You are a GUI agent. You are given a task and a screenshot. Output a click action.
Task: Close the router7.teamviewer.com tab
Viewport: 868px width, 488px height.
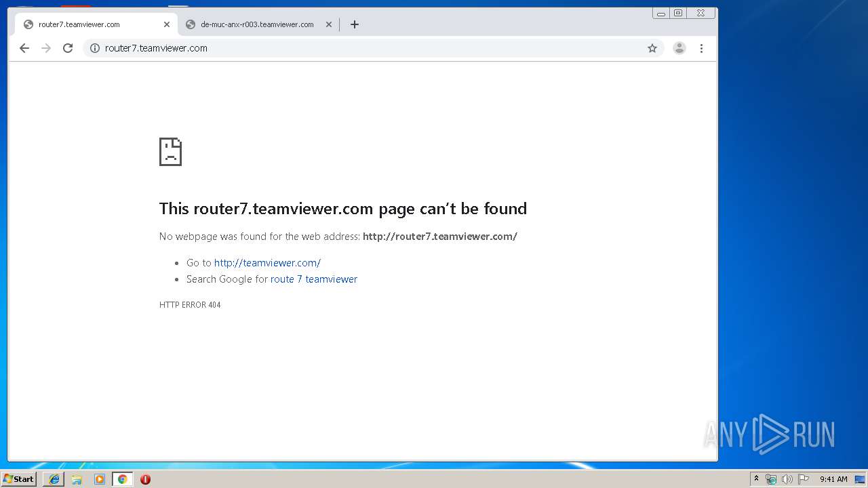tap(167, 24)
